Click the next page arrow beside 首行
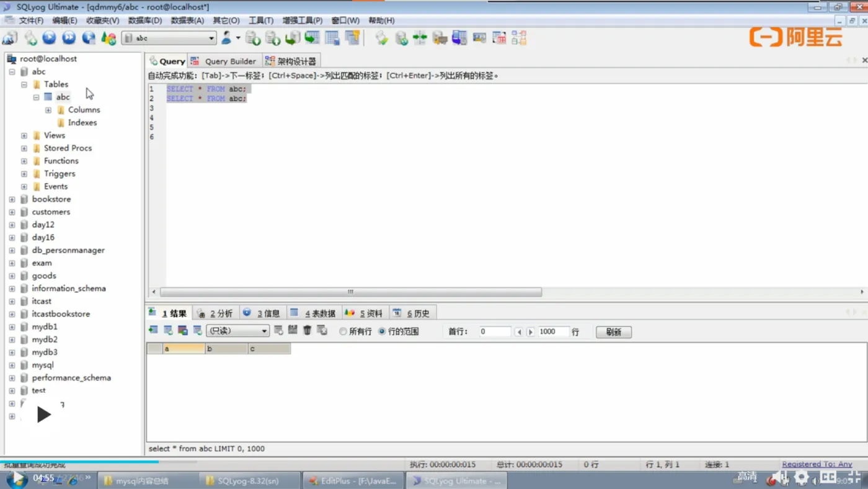 point(531,332)
